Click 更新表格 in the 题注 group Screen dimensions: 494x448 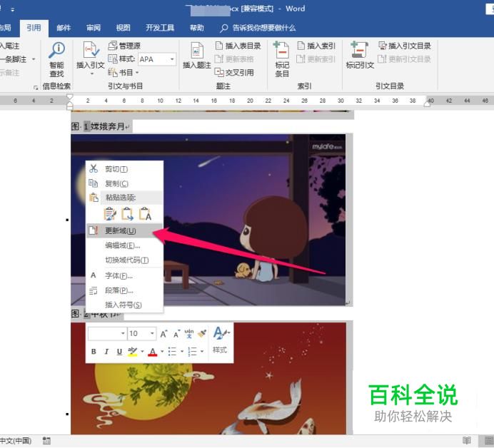[234, 59]
